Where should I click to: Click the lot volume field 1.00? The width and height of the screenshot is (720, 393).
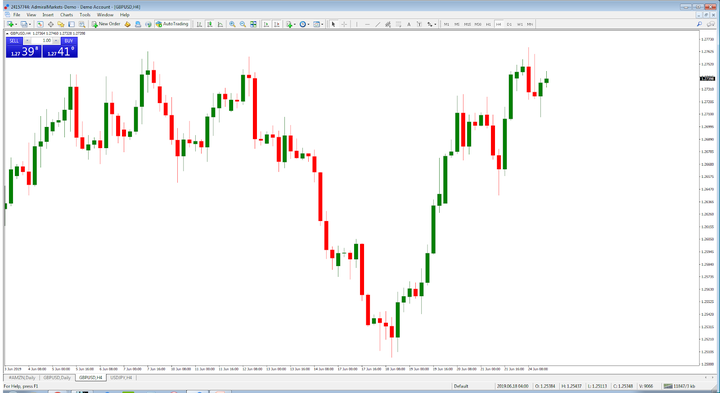pyautogui.click(x=42, y=41)
